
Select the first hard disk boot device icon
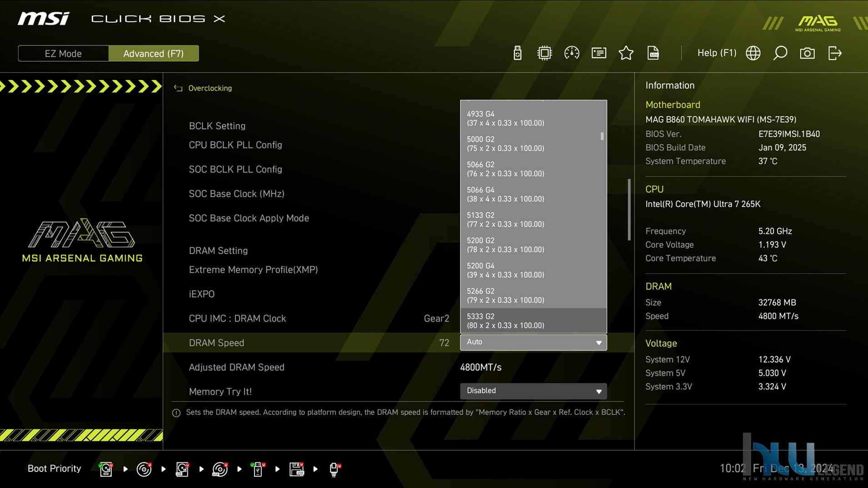click(106, 469)
